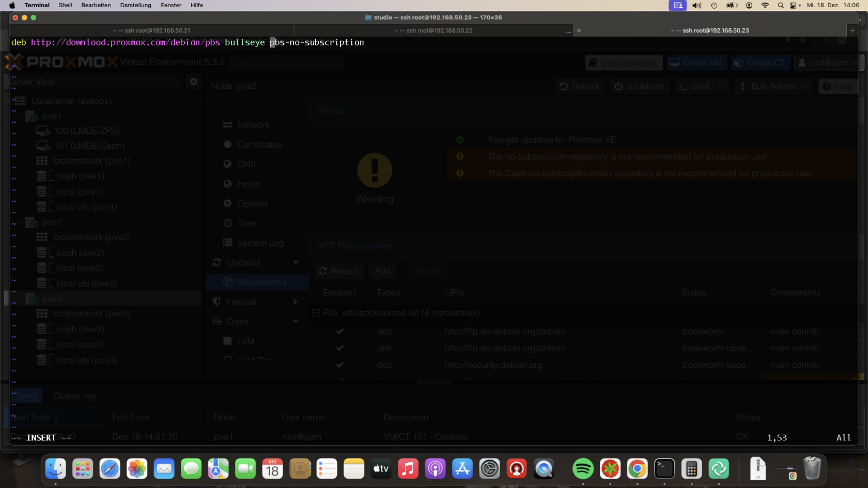
Task: Add a new terminal tab
Action: point(853,30)
